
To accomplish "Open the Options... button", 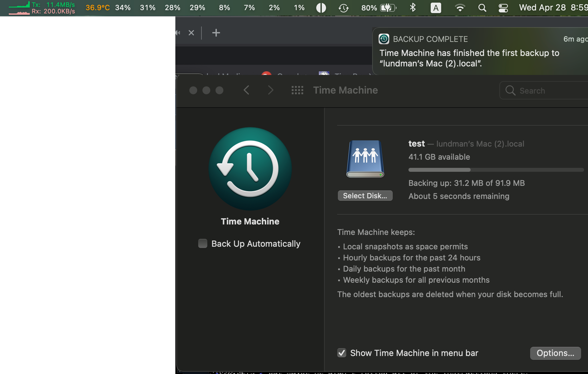I will coord(555,353).
